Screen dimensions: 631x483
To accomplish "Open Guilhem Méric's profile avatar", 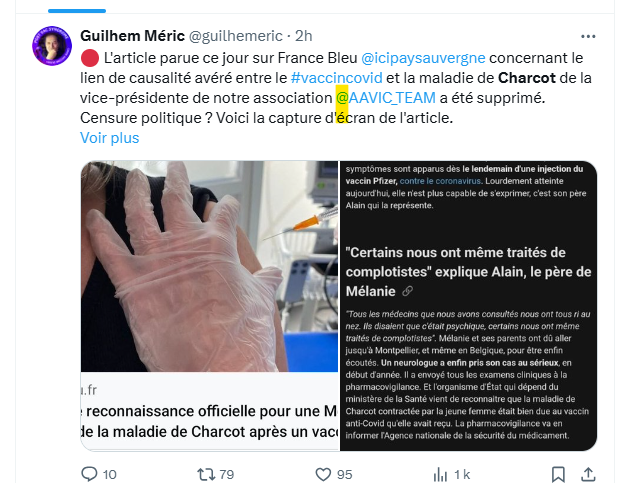I will click(x=52, y=46).
